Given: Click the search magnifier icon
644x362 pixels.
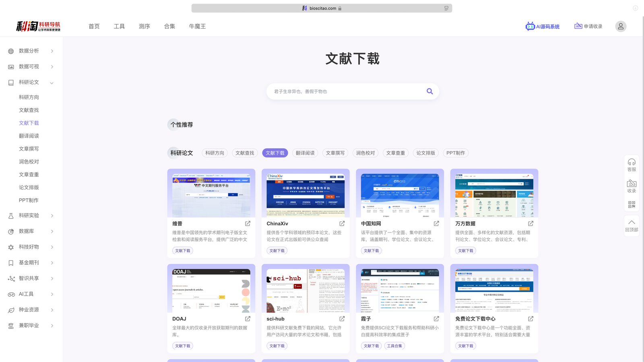Looking at the screenshot, I should click(429, 91).
